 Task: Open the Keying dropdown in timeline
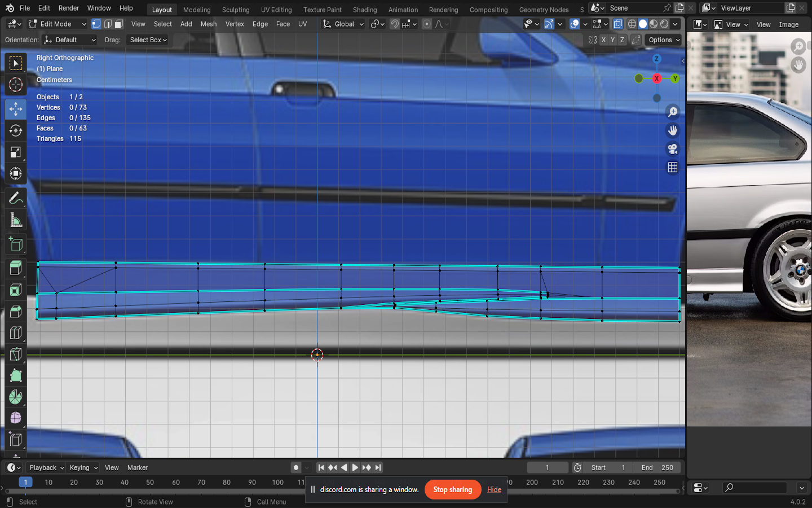point(83,467)
